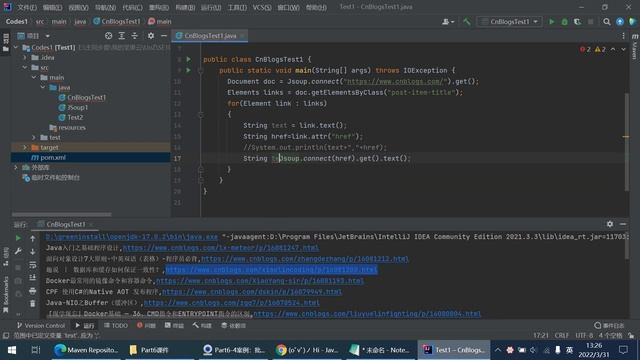Open the Maven side tool window
The image size is (640, 360).
[x=635, y=47]
